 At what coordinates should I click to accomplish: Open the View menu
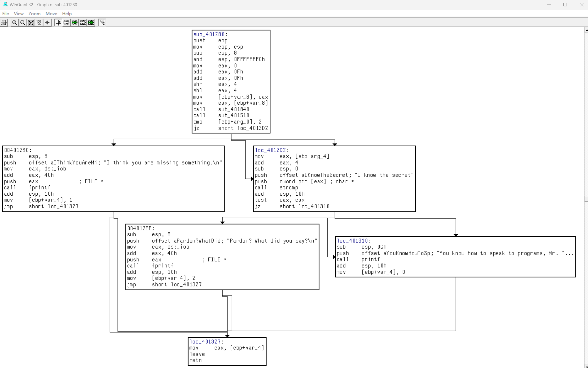coord(19,14)
